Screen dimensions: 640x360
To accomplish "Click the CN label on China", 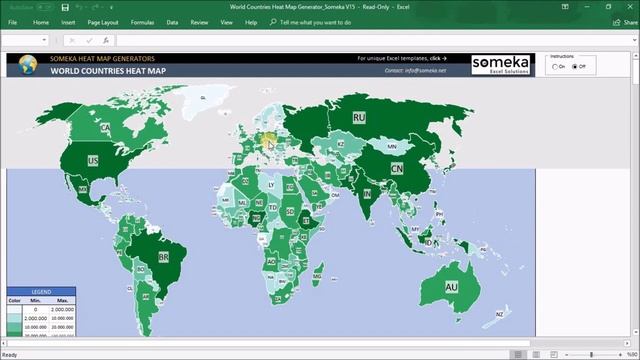I will point(397,168).
